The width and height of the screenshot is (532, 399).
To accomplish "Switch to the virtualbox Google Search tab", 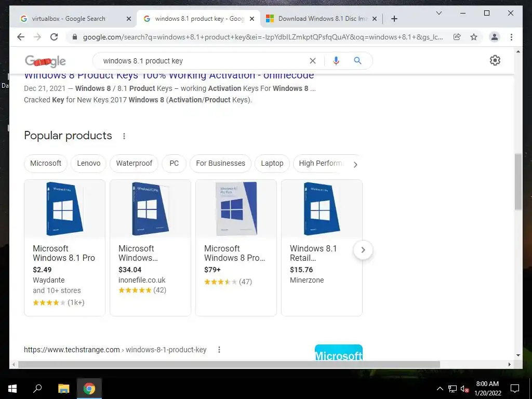I will click(x=68, y=19).
